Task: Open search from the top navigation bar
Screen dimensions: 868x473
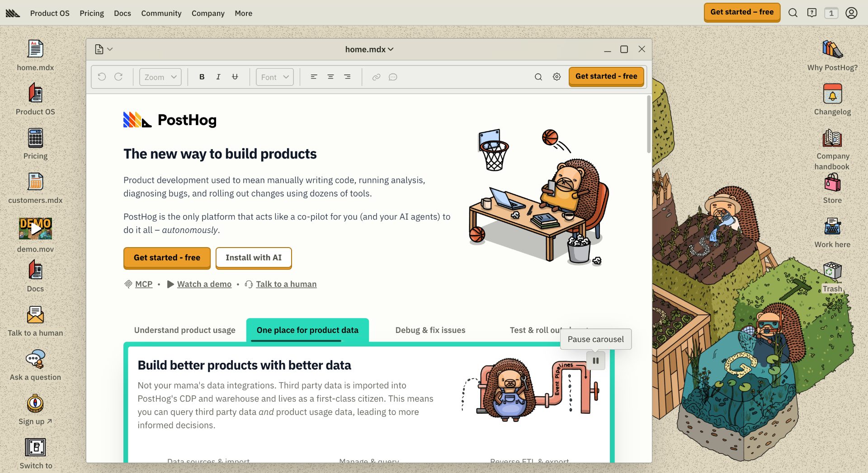Action: click(793, 13)
